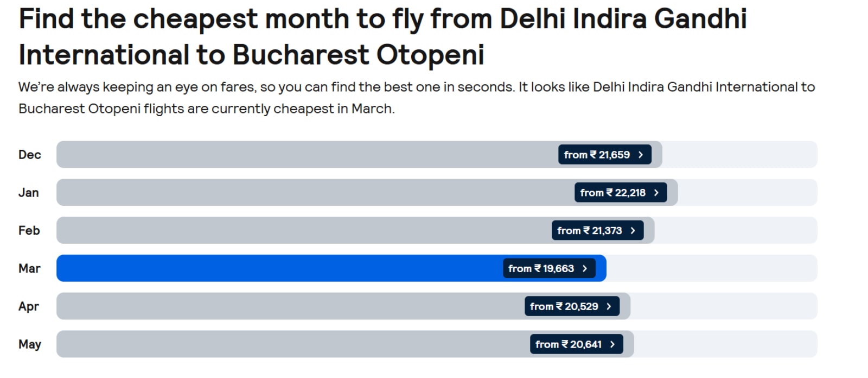Select the Apr month label

[29, 307]
